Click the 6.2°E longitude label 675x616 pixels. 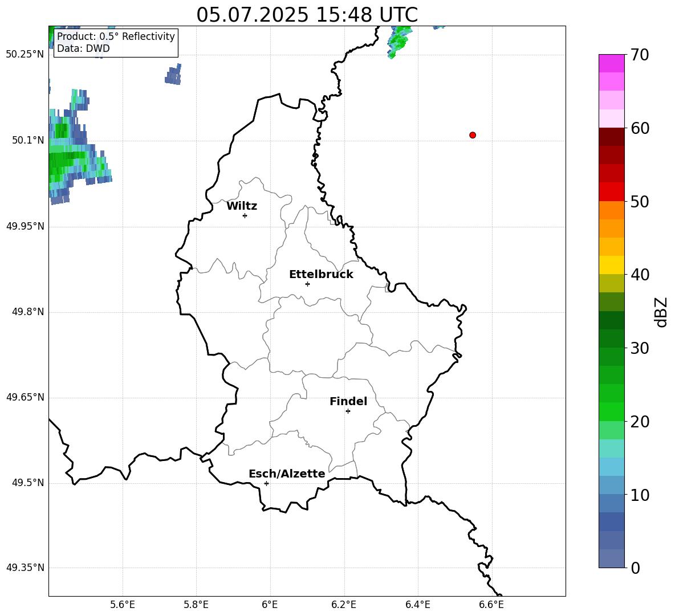coord(344,605)
